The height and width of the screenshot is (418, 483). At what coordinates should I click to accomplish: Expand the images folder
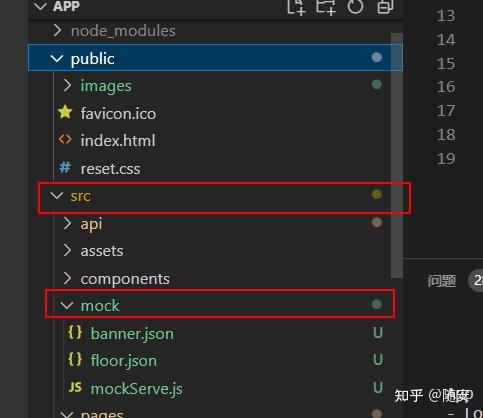point(67,85)
